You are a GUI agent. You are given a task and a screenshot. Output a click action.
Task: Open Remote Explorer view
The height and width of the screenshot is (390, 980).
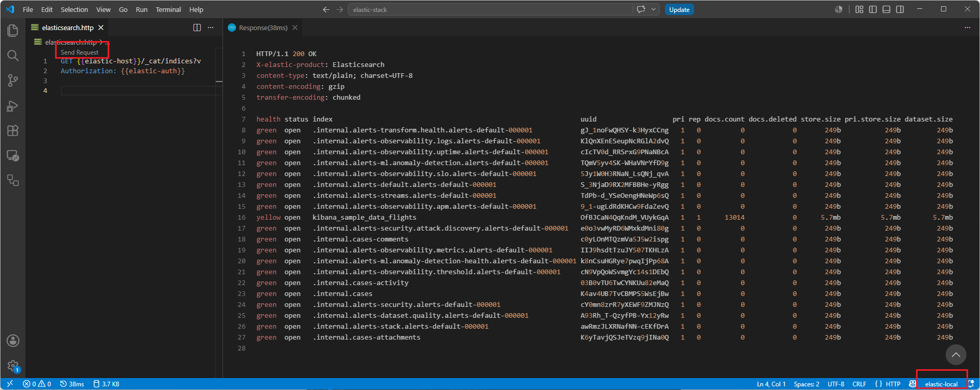13,155
